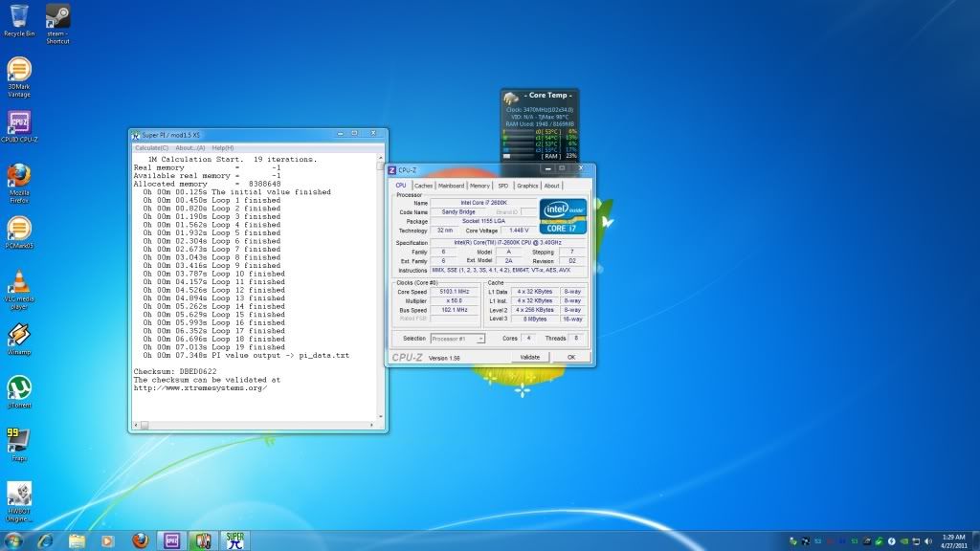Click the Technology value '32 nm'

[445, 231]
